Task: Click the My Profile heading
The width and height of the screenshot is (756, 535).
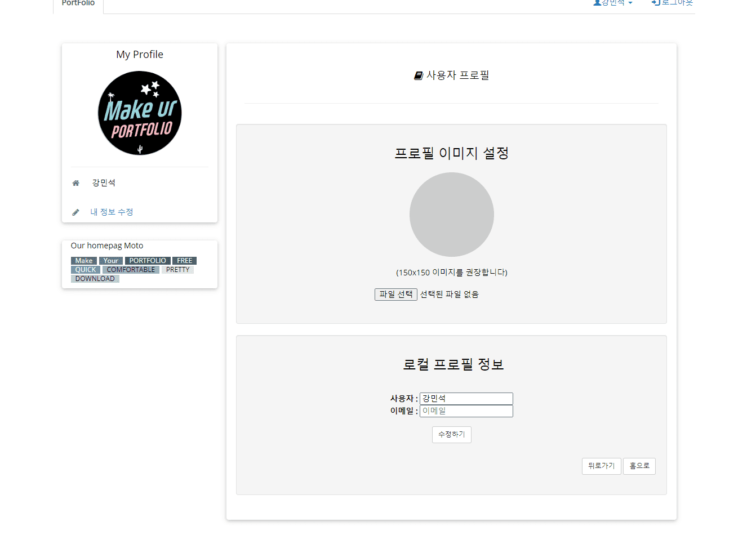Action: pyautogui.click(x=140, y=55)
